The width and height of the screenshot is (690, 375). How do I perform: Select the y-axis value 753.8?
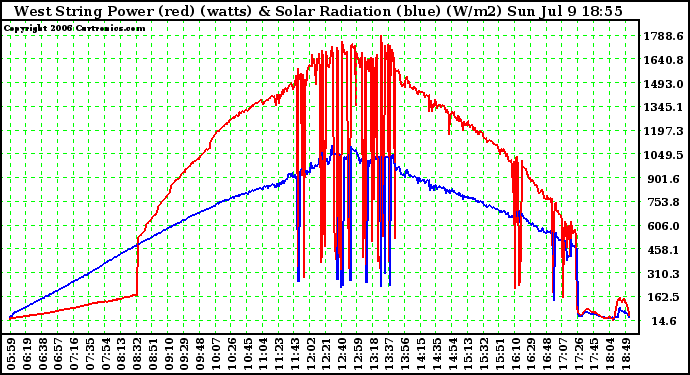click(664, 202)
